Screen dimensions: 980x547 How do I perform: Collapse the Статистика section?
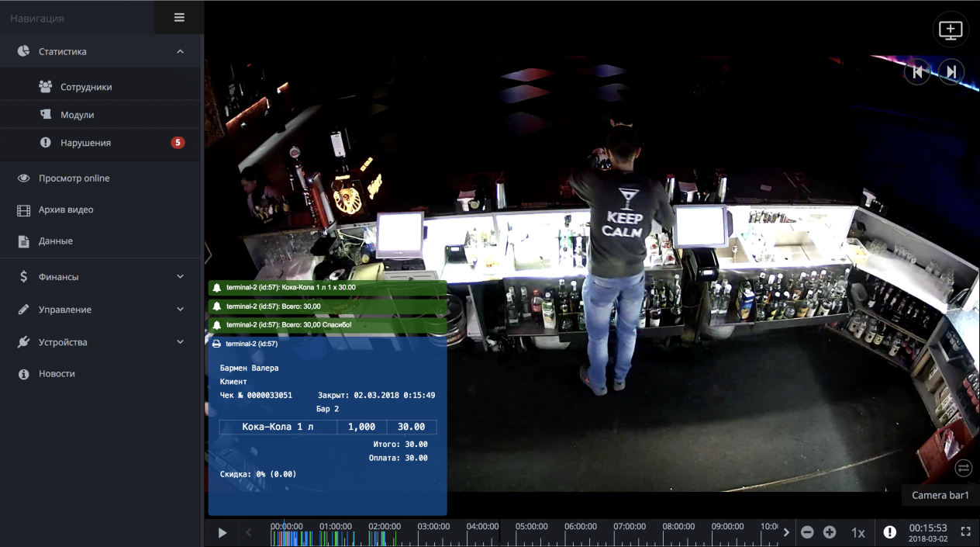[x=180, y=52]
